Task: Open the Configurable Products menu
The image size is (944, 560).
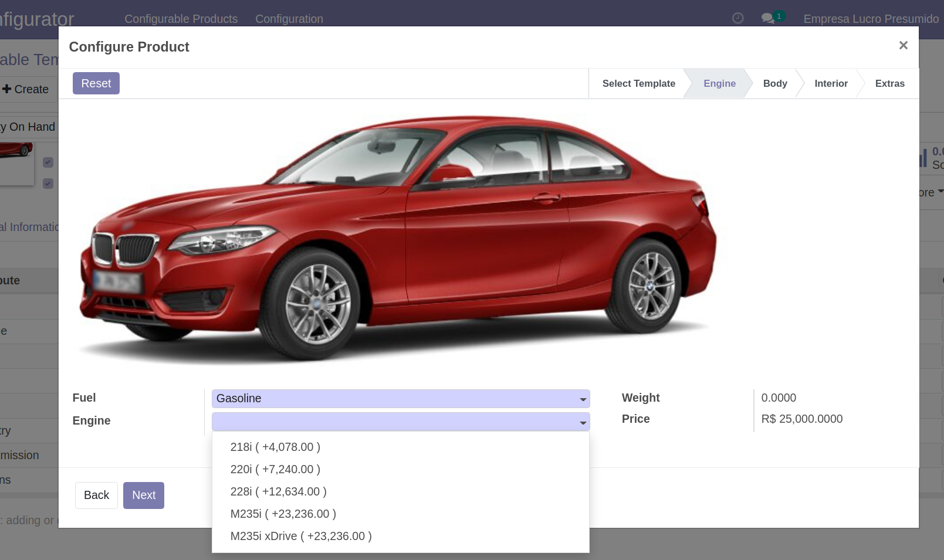Action: pos(181,19)
